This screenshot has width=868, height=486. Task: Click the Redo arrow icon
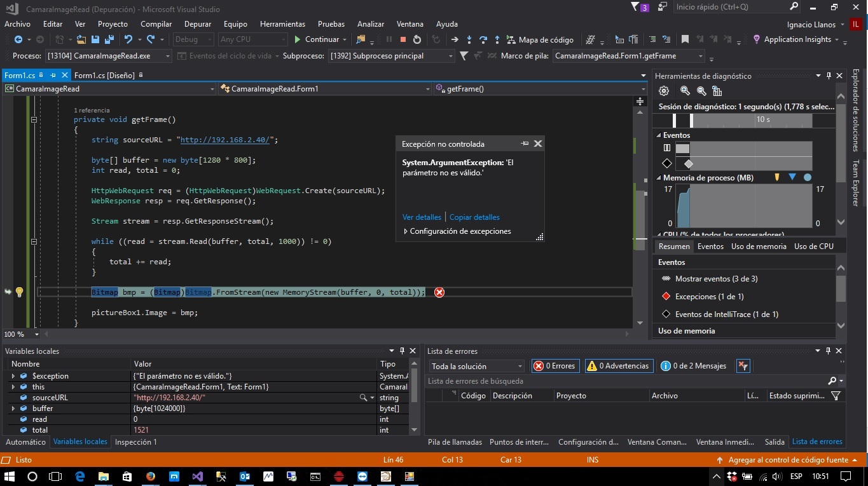(151, 39)
